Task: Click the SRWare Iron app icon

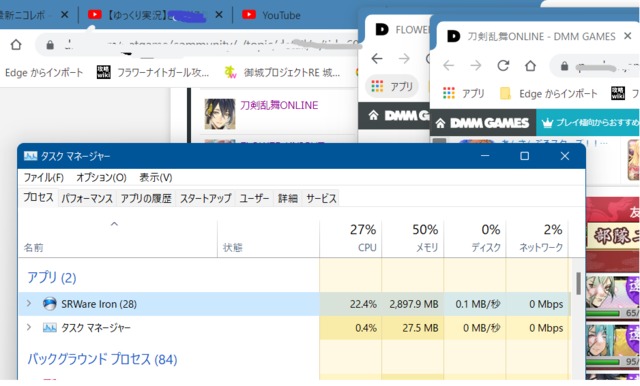Action: (49, 304)
